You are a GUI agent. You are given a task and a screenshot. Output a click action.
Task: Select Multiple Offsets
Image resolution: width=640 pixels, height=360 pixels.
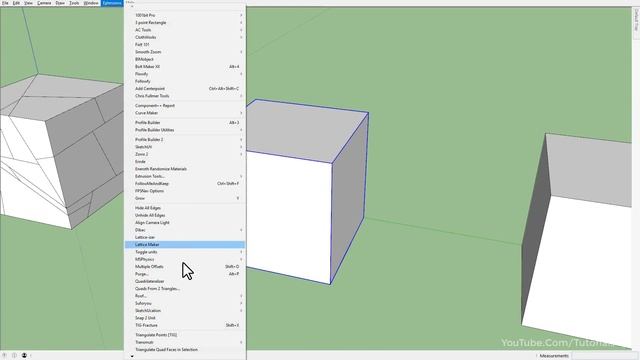[x=184, y=267]
